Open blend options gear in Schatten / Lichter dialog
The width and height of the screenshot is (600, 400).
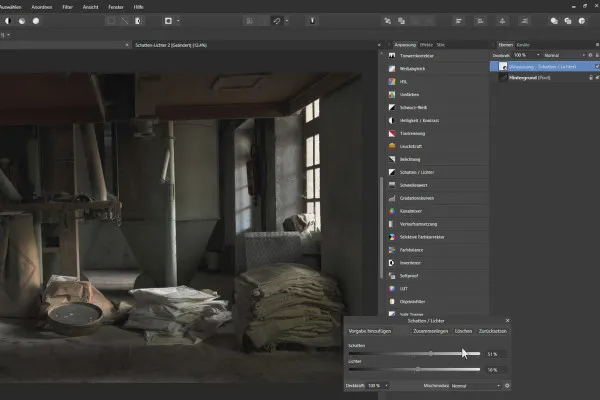pos(507,385)
